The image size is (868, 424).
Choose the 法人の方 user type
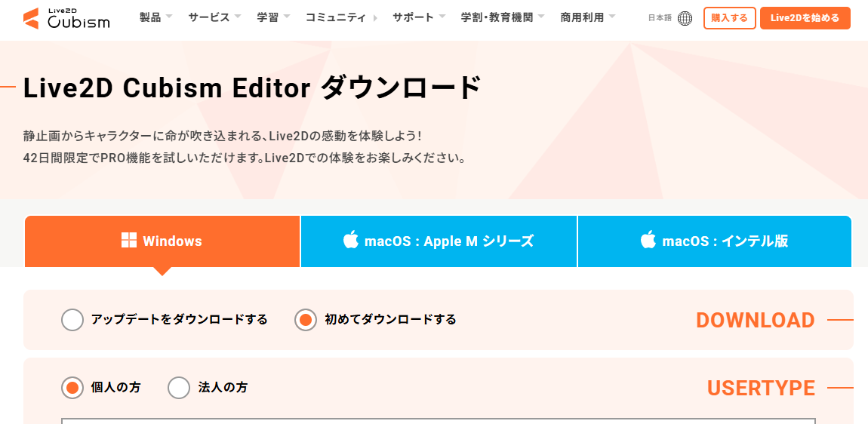click(x=179, y=388)
